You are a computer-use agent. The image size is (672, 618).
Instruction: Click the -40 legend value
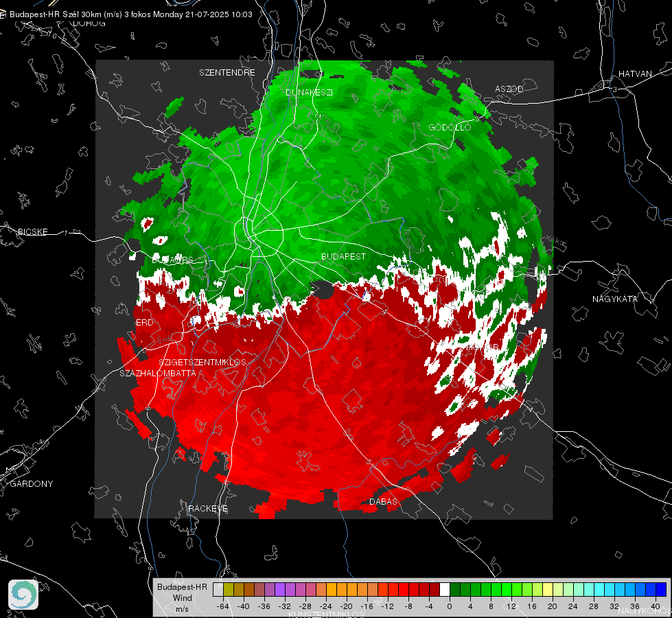[x=244, y=606]
